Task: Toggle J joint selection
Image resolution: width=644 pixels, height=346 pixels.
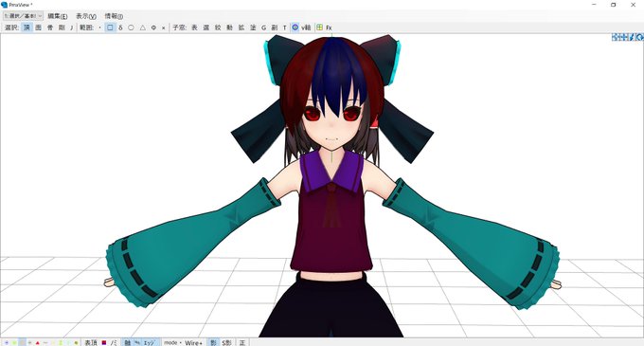Action: tap(71, 27)
